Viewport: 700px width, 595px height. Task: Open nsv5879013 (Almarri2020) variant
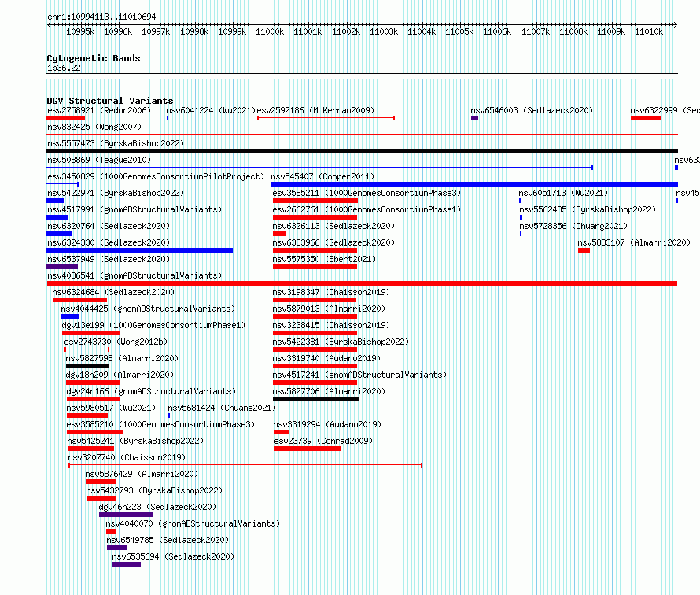[x=329, y=309]
